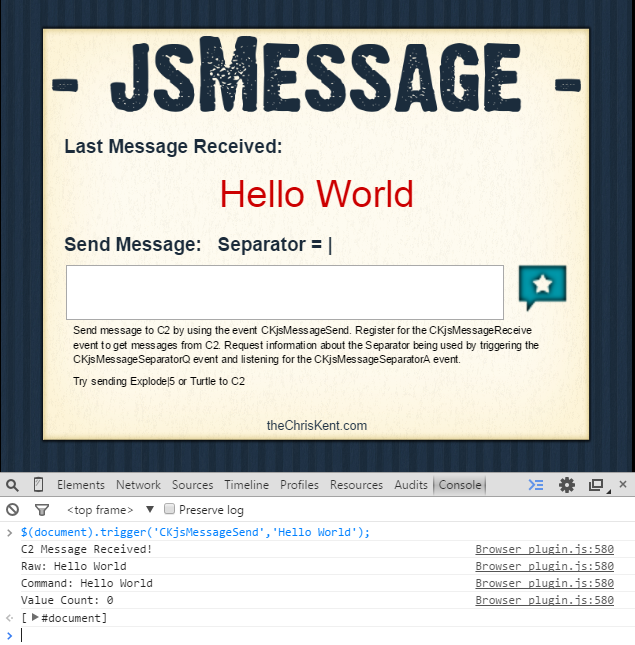Click the clear console log icon
635x645 pixels.
point(12,510)
